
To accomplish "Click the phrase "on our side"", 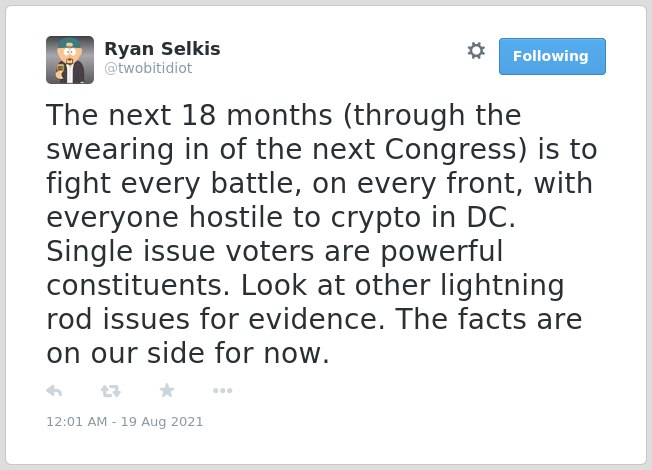I will (x=126, y=354).
